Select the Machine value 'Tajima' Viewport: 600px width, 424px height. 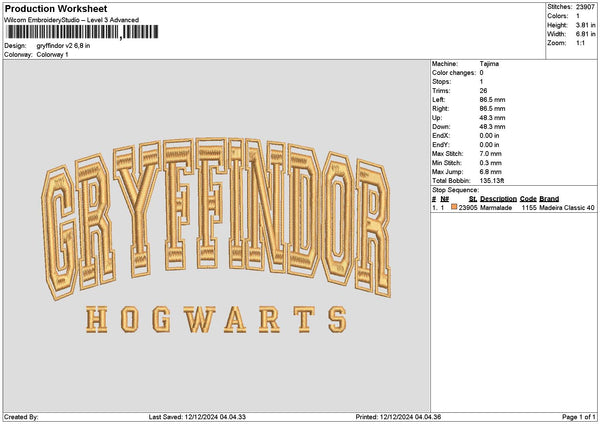pyautogui.click(x=489, y=64)
